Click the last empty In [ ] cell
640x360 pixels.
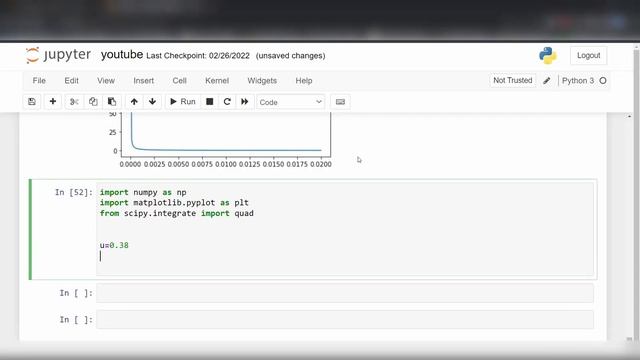pyautogui.click(x=345, y=320)
